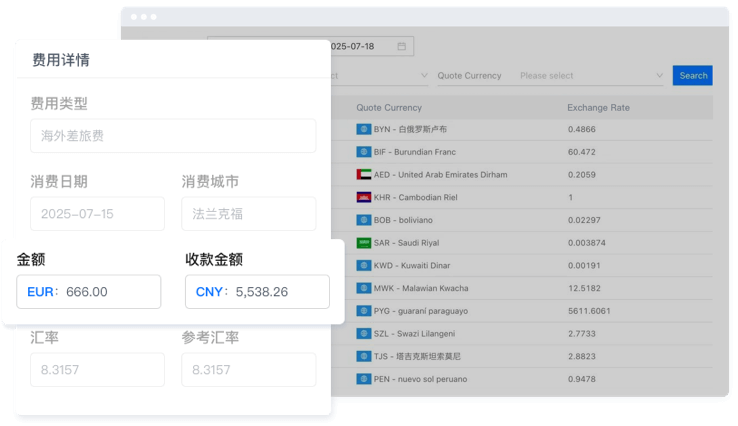Open the 费用类型 field showing 海外差旅费
The width and height of the screenshot is (738, 426).
[173, 136]
